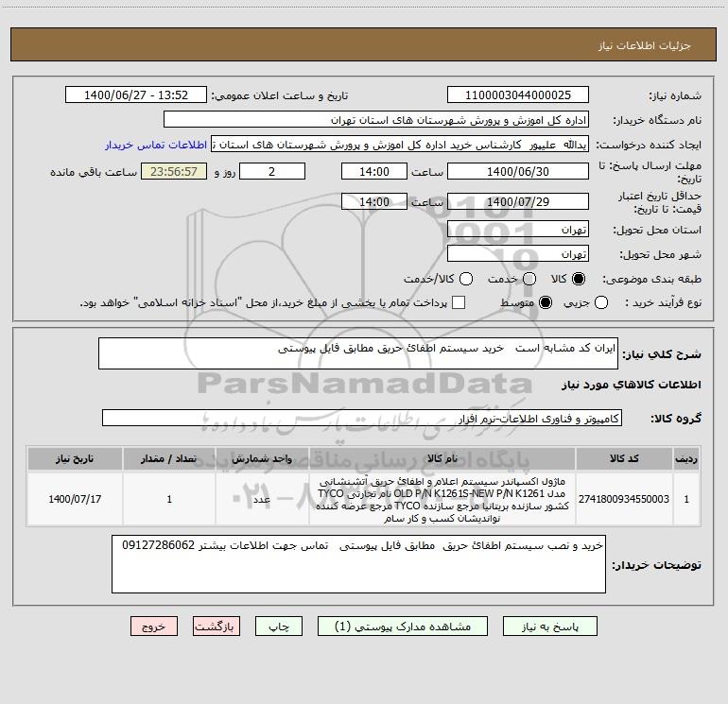728x704 pixels.
Task: Click the چاپ print button
Action: (279, 627)
